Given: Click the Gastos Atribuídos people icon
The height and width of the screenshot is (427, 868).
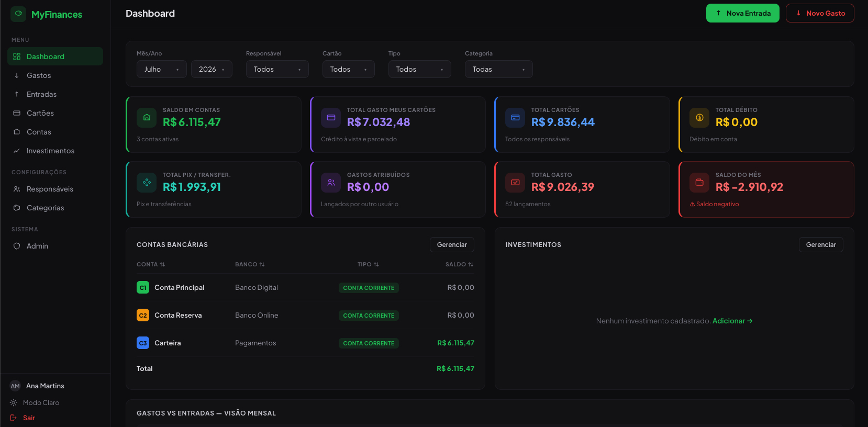Looking at the screenshot, I should point(331,183).
